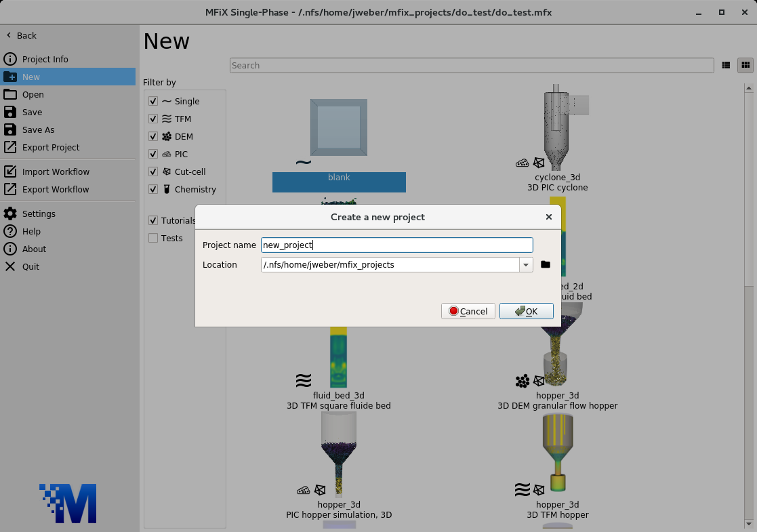Click the Save As disk icon
The image size is (757, 532).
click(x=10, y=129)
